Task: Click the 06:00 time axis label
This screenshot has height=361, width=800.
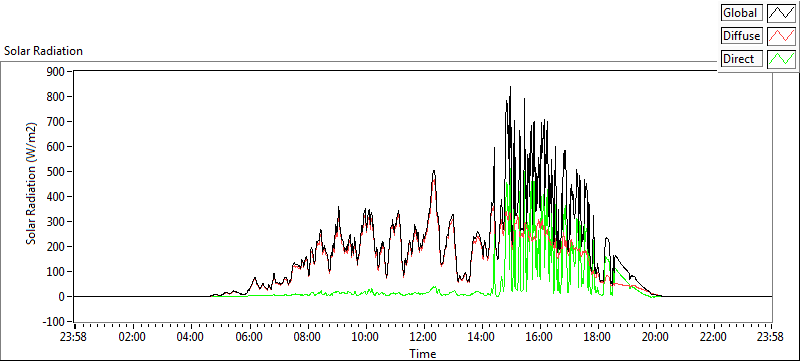Action: click(249, 337)
